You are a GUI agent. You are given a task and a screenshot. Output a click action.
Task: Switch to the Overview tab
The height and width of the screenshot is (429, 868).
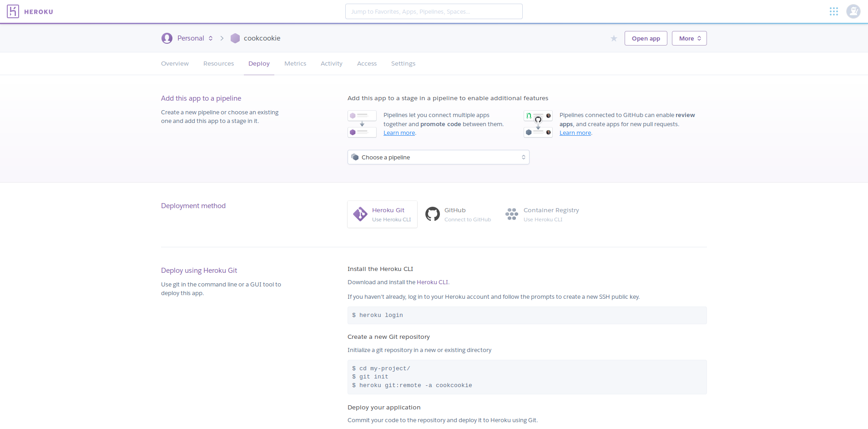click(175, 64)
